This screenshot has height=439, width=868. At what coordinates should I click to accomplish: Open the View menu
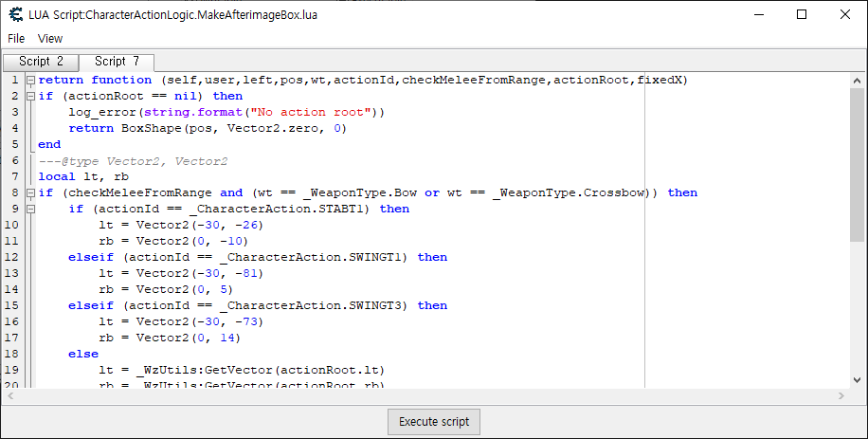tap(50, 38)
